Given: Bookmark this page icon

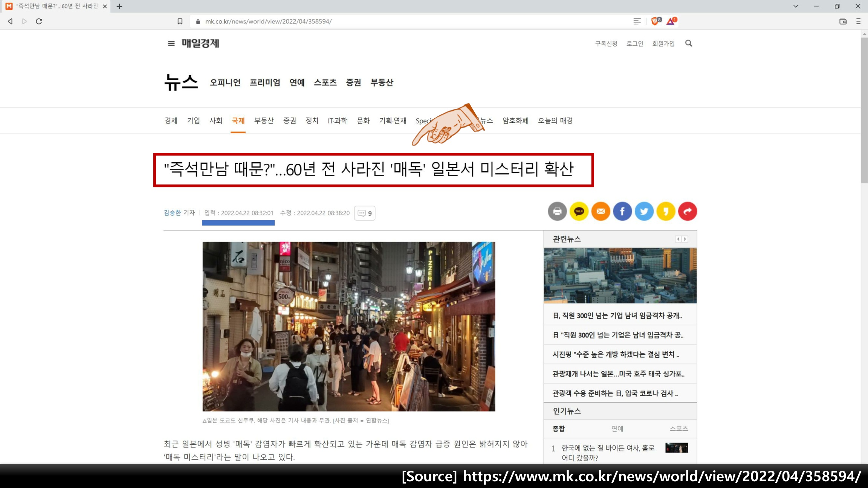Looking at the screenshot, I should 180,21.
